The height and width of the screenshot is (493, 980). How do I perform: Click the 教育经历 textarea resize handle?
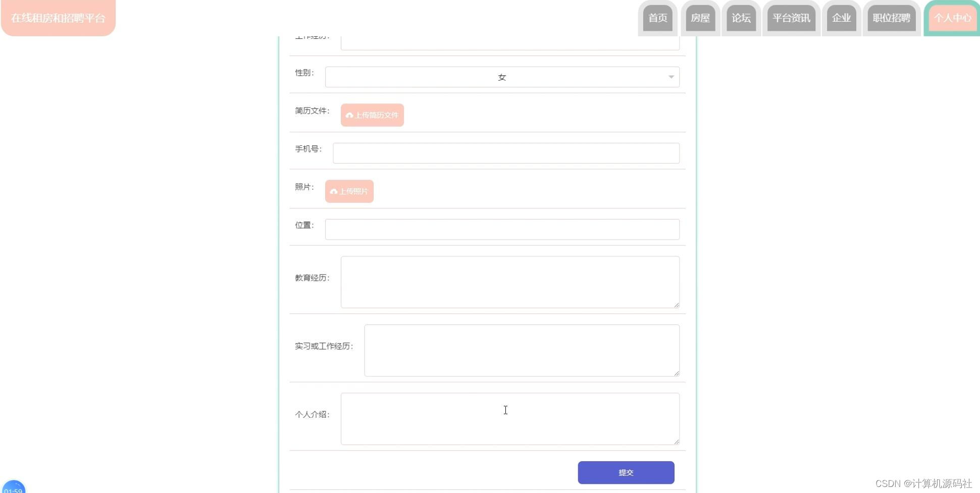pos(677,305)
